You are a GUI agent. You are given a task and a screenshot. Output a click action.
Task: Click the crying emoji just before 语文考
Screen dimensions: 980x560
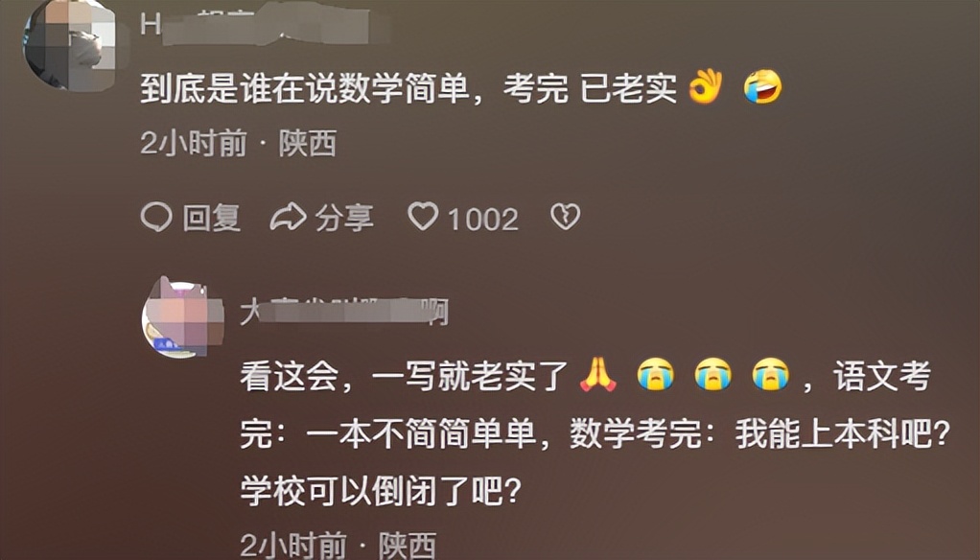tap(770, 375)
